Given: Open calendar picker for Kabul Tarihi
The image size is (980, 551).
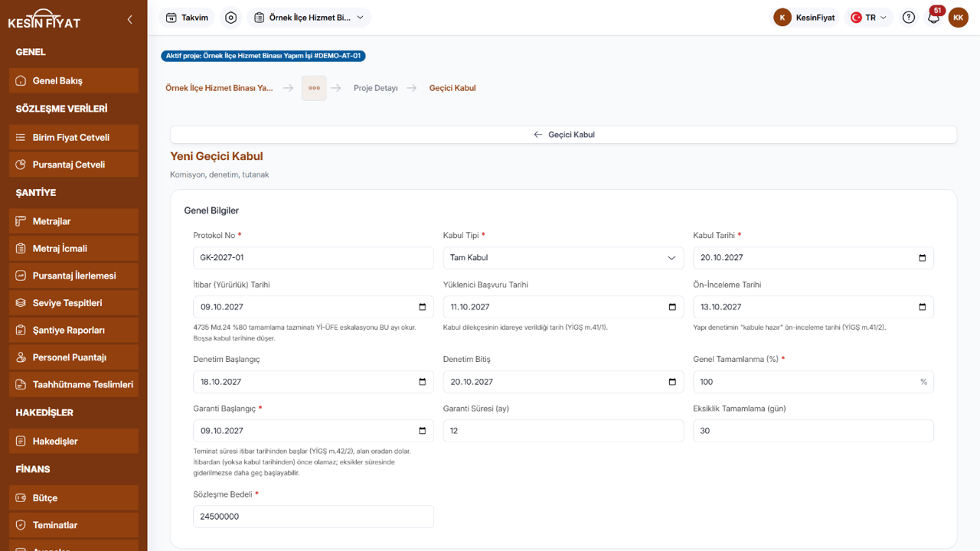Looking at the screenshot, I should [x=922, y=258].
